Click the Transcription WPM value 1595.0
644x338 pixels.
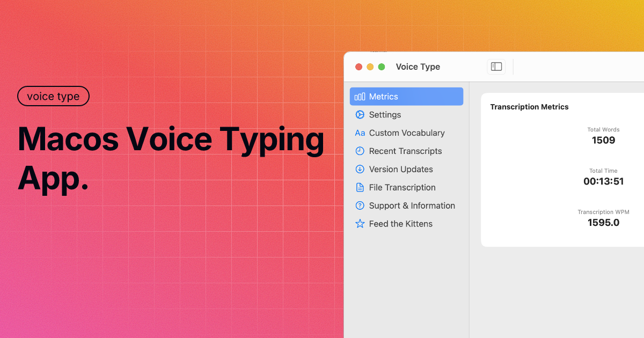click(x=603, y=223)
